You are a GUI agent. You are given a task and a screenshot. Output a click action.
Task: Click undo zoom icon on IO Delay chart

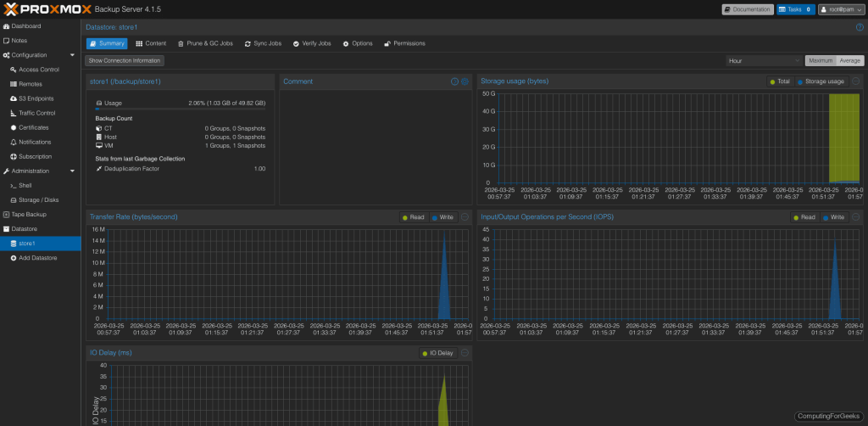point(465,353)
